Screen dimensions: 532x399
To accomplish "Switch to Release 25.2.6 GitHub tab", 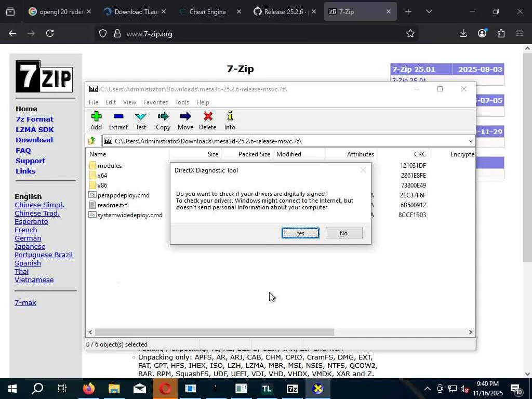I will [x=282, y=11].
